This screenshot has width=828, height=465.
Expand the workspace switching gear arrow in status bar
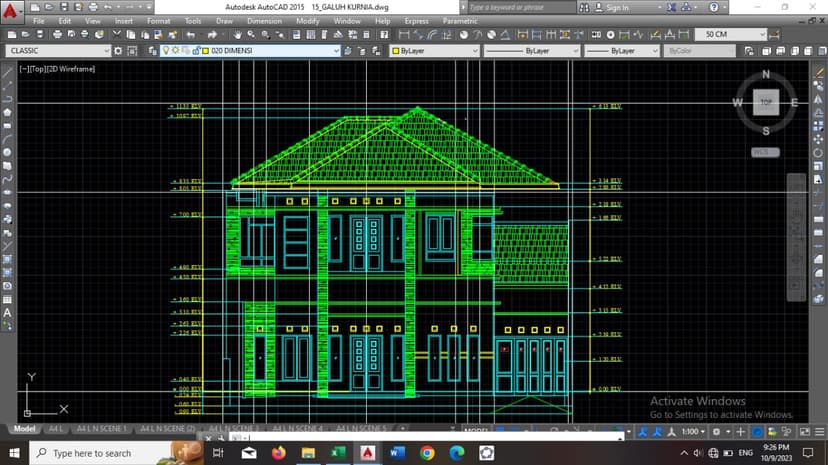[728, 432]
